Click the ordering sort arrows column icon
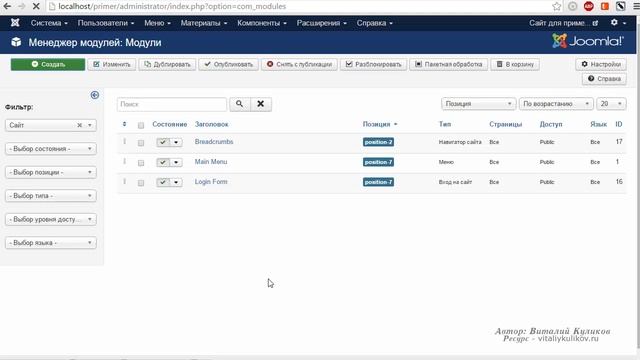 tap(124, 124)
